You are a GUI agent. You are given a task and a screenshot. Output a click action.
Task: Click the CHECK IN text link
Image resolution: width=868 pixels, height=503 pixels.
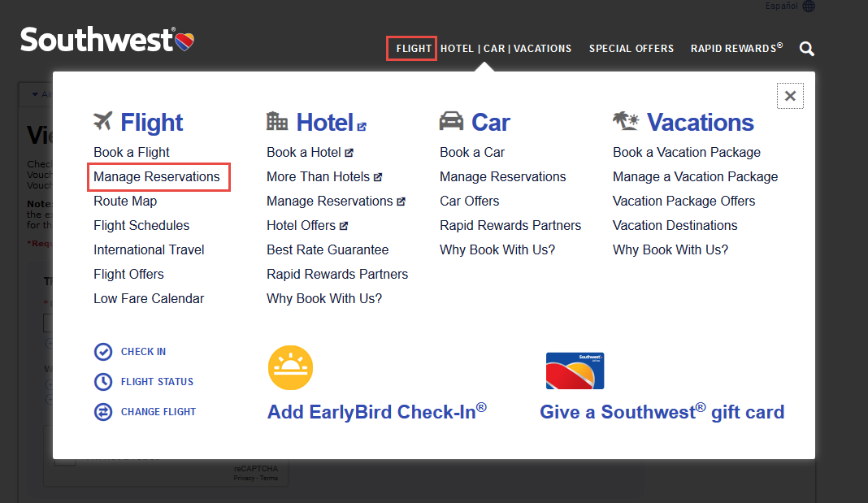pyautogui.click(x=143, y=351)
